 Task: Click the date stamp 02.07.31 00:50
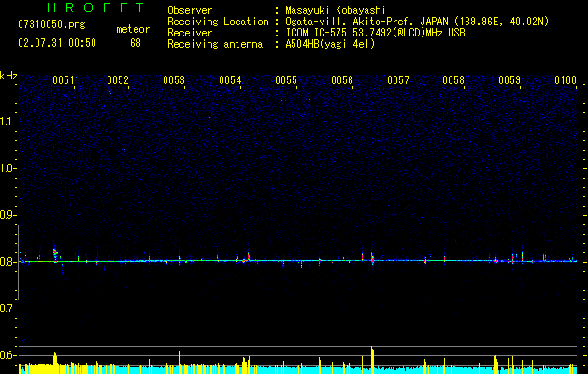coord(57,43)
